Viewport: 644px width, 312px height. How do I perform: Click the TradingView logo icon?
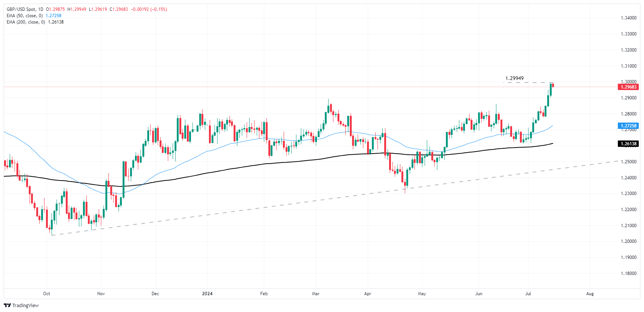[x=7, y=305]
